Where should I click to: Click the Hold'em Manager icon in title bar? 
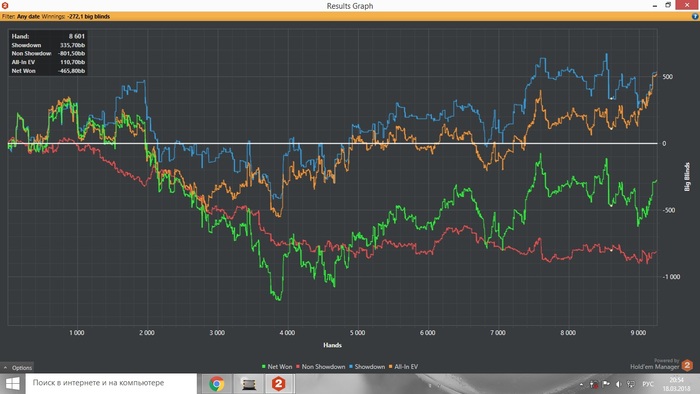click(x=5, y=5)
